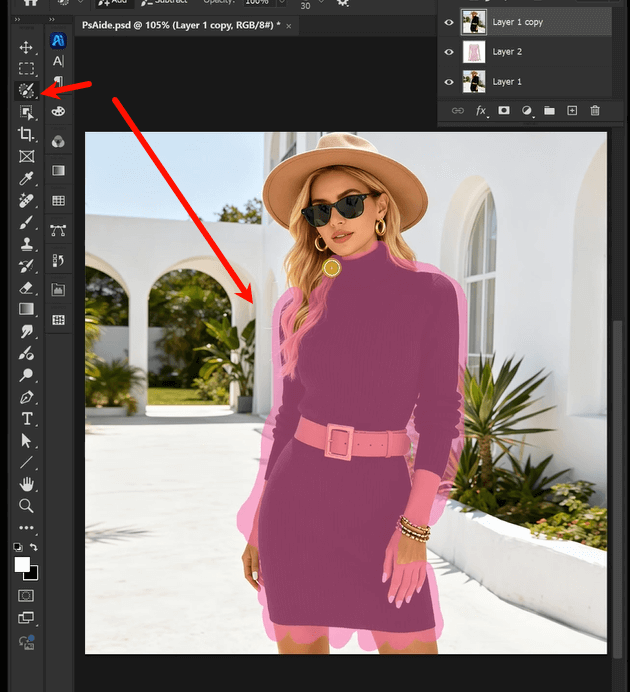Open the layer style fx menu

click(481, 110)
